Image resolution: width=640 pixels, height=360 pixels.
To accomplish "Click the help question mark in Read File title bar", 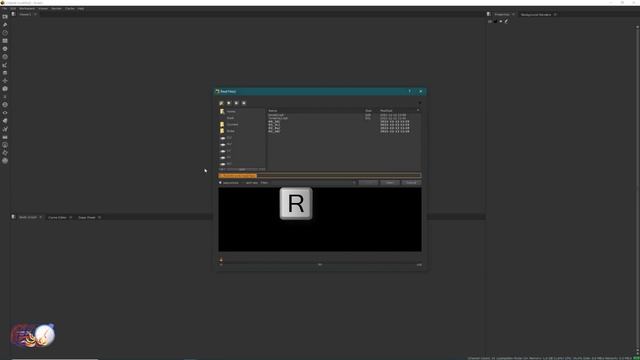I will click(x=410, y=91).
